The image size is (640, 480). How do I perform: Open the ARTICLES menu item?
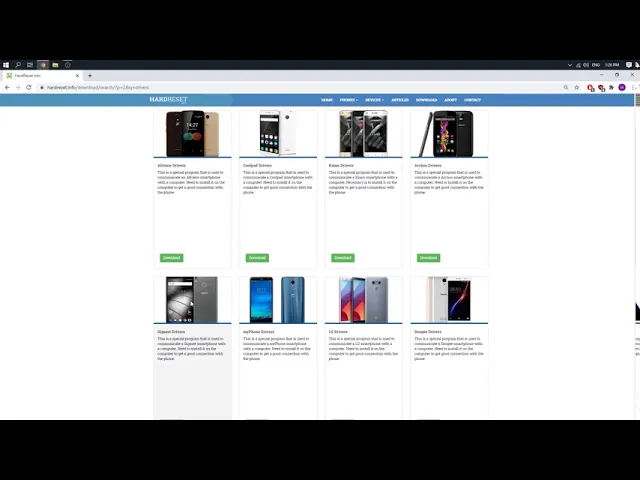coord(400,100)
